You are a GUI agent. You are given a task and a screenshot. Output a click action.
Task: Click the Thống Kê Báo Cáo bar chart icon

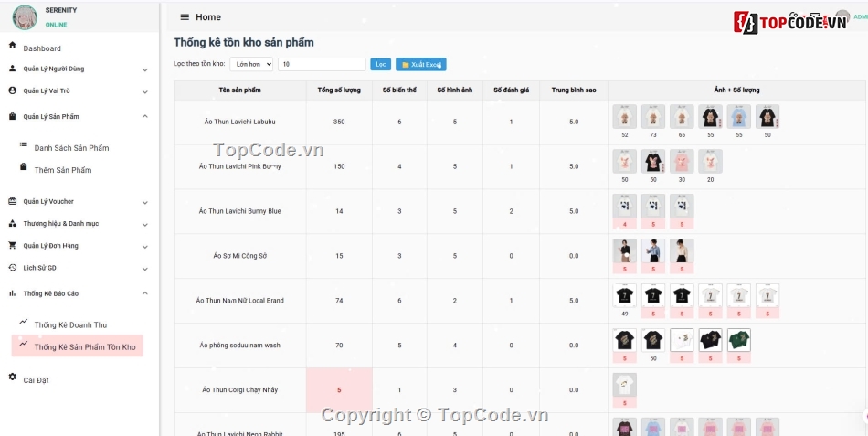[12, 293]
